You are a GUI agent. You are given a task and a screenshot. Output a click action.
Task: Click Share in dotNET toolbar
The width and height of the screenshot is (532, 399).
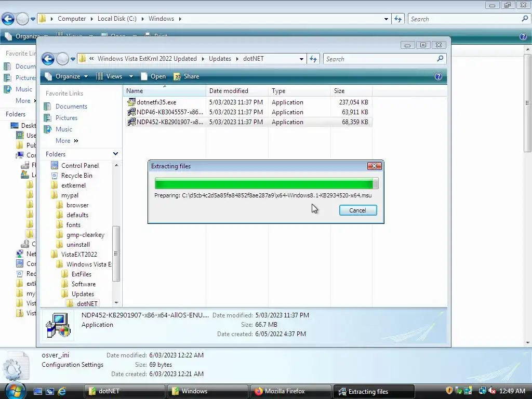click(187, 76)
